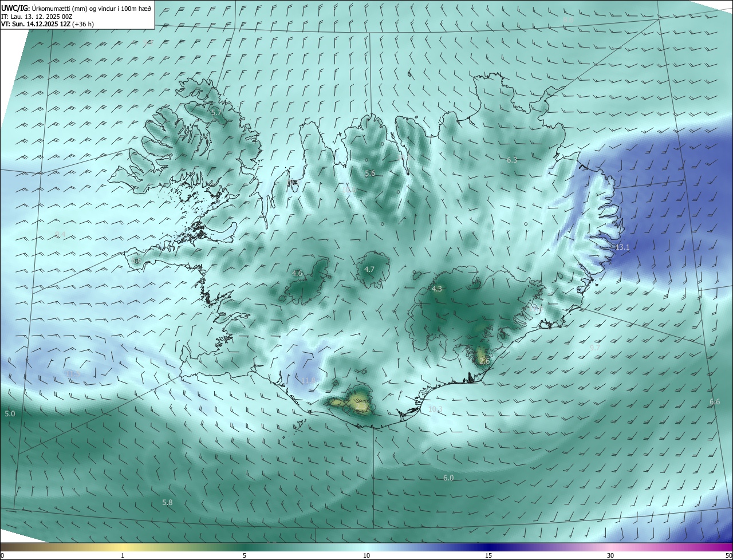Viewport: 733px width, 560px height.
Task: Click the 5.0 value at the left edge
Action: (x=10, y=414)
